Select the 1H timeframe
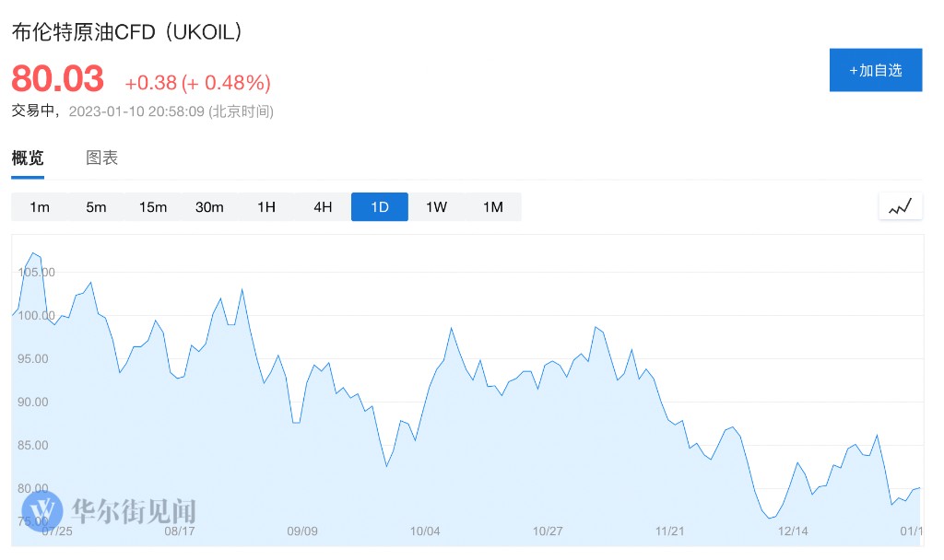944x560 pixels. [266, 207]
